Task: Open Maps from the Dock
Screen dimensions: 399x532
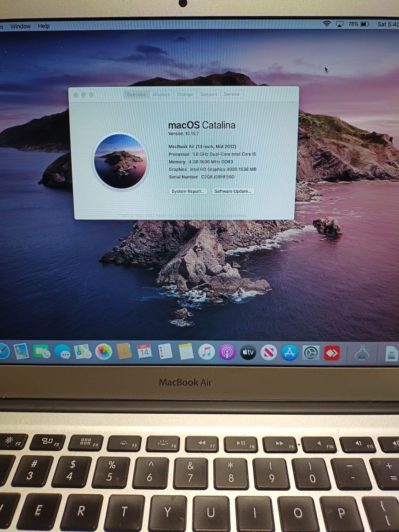Action: [83, 352]
